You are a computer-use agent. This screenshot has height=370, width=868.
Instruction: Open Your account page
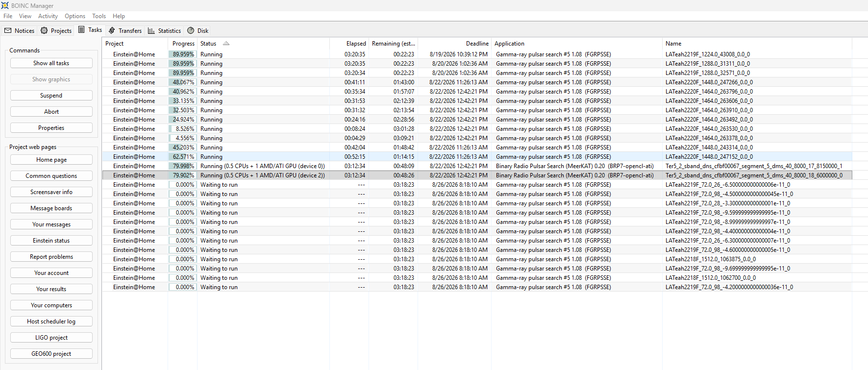tap(51, 273)
